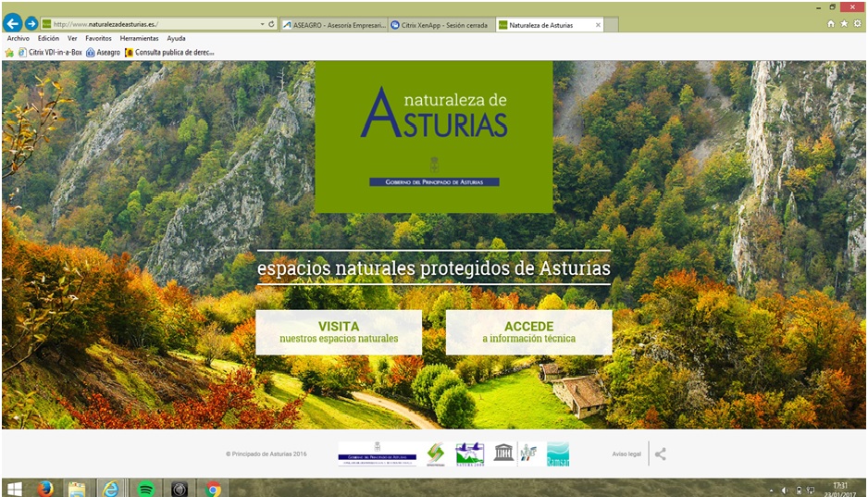The image size is (868, 497).
Task: Open the address bar history dropdown arrow
Action: [x=263, y=24]
